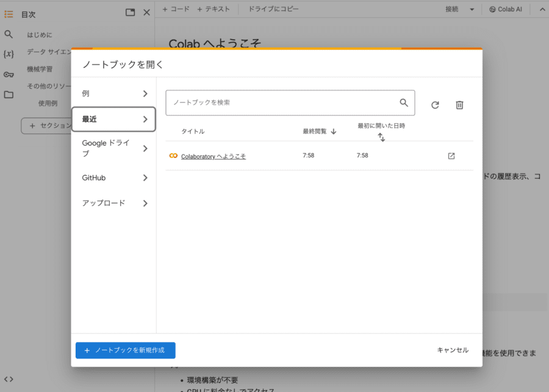Click the code snippets icon at bottom left
The width and height of the screenshot is (549, 392).
click(9, 379)
